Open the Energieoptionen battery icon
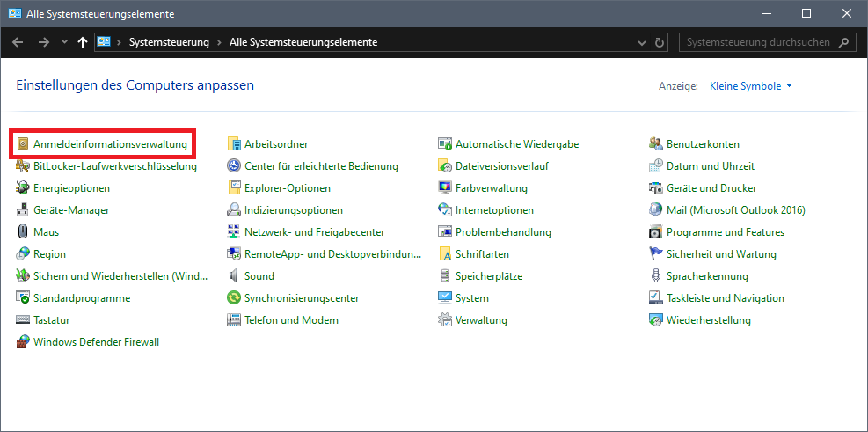Image resolution: width=868 pixels, height=432 pixels. click(x=23, y=188)
